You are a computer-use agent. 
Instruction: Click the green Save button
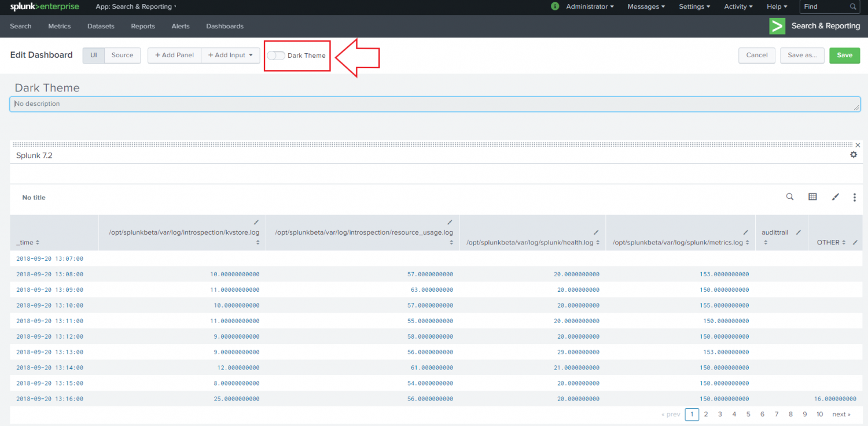coord(844,55)
